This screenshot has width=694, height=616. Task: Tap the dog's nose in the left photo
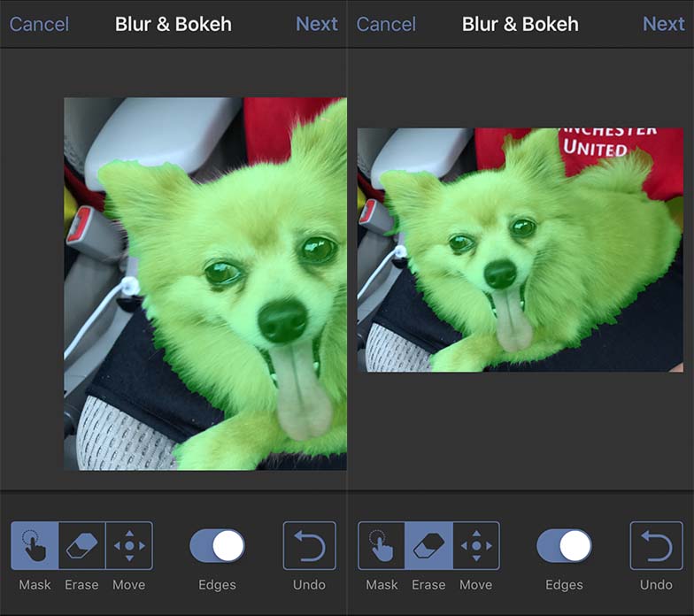282,320
